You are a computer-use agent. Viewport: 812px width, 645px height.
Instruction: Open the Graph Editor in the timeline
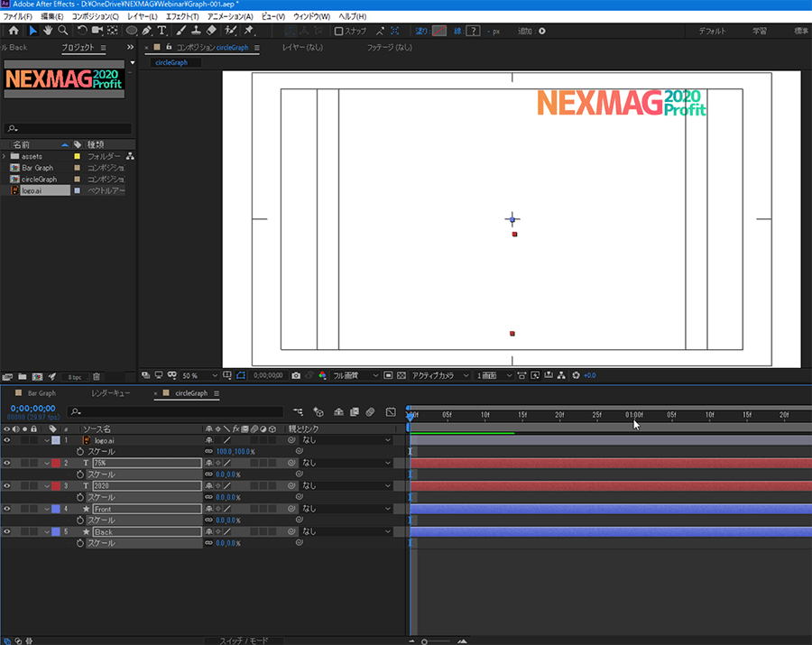[x=391, y=412]
